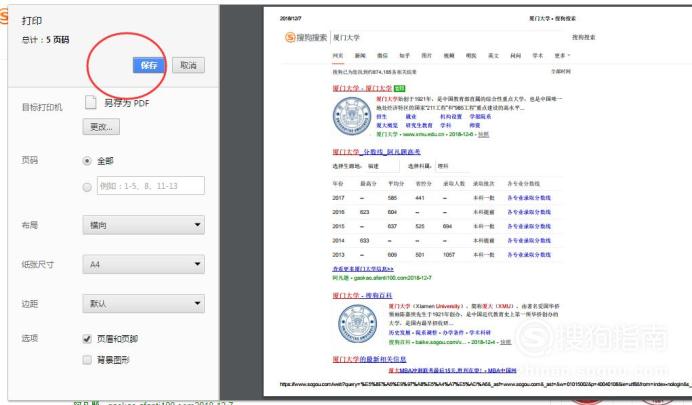Image resolution: width=692 pixels, height=405 pixels.
Task: Select the 图片 tab in the preview
Action: coord(426,56)
